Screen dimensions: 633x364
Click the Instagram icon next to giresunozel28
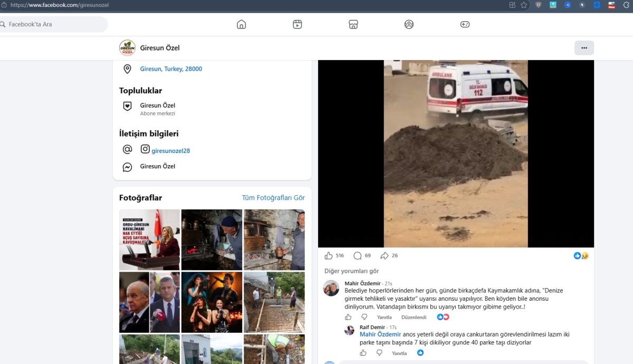145,149
